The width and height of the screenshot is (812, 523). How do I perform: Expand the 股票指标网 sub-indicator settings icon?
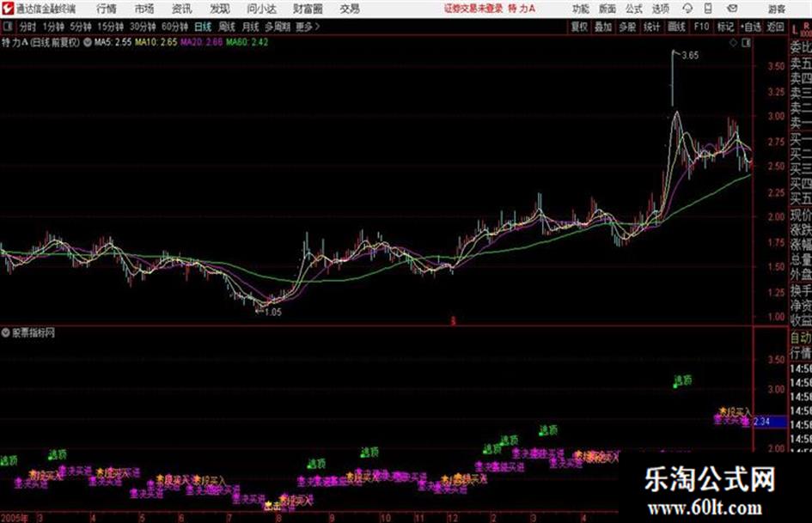pos(6,333)
